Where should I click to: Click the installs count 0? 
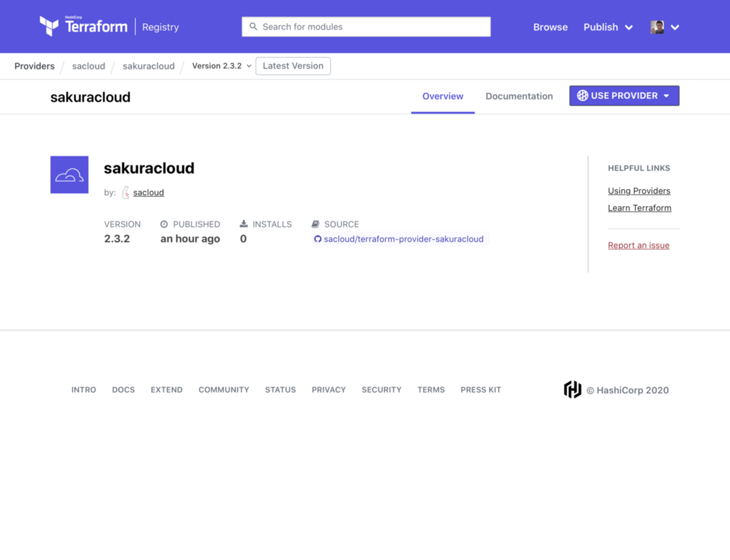(x=243, y=239)
